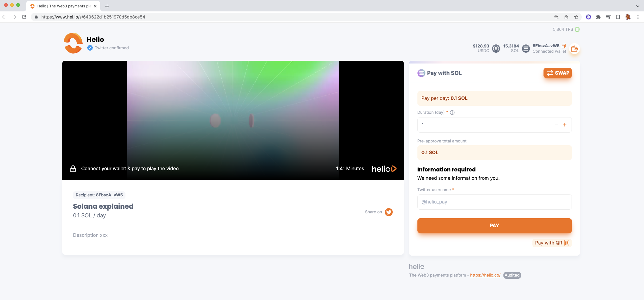This screenshot has width=644, height=300.
Task: Copy the wallet address 8FbszA..vW5
Action: pyautogui.click(x=564, y=46)
